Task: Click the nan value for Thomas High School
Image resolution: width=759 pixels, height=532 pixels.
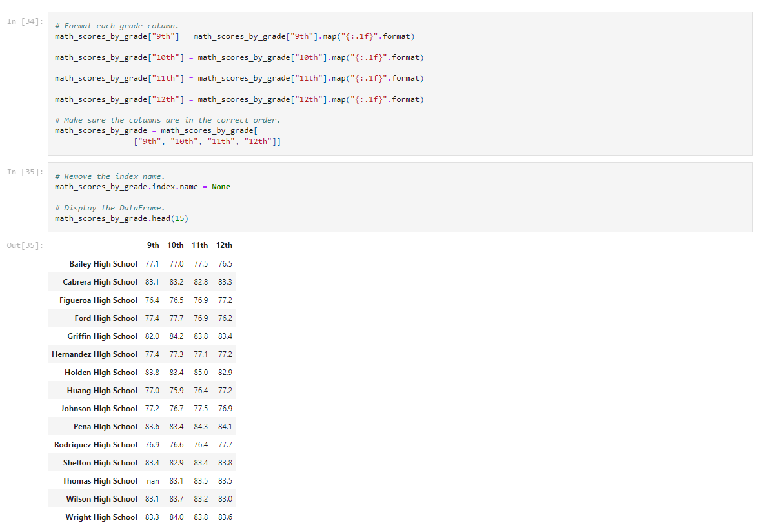Action: click(x=153, y=480)
